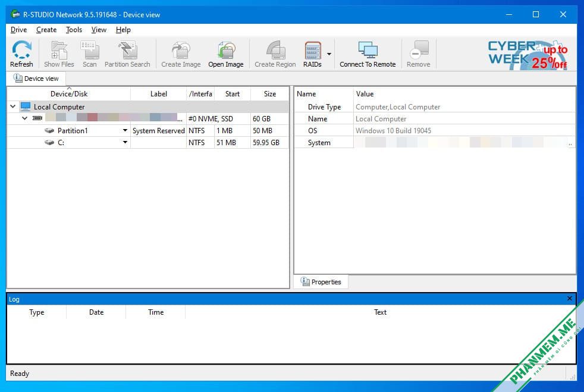Click the Text column header in Log

tap(380, 312)
